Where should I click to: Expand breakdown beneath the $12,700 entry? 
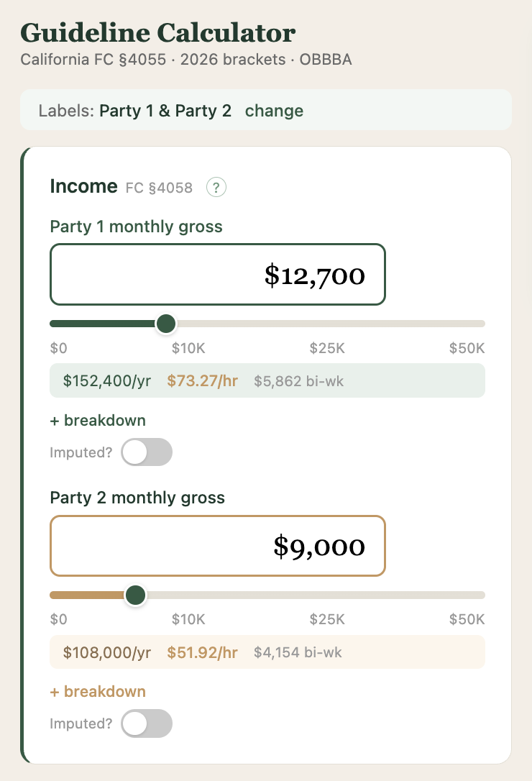[x=97, y=420]
